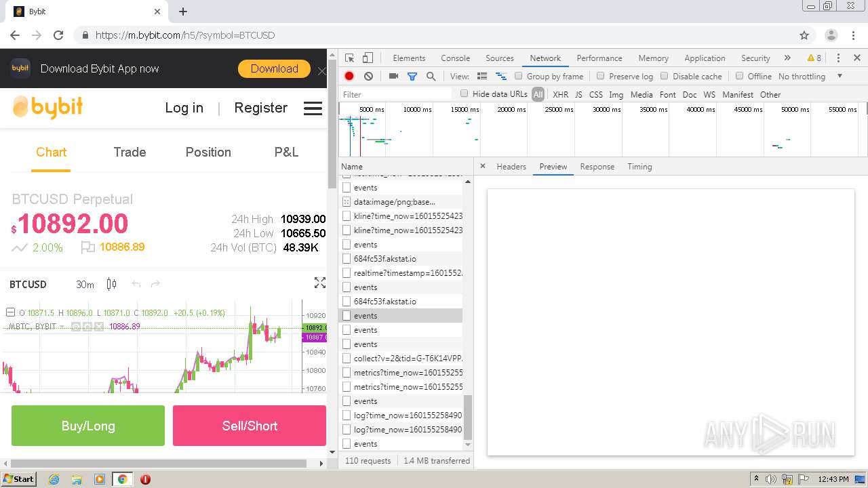Click the browser back arrow
868x488 pixels.
[15, 35]
